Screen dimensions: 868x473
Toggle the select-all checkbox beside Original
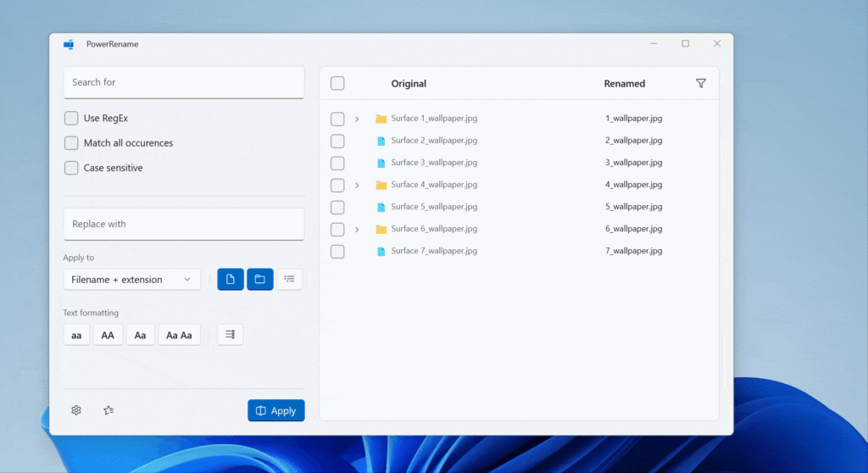click(x=337, y=83)
